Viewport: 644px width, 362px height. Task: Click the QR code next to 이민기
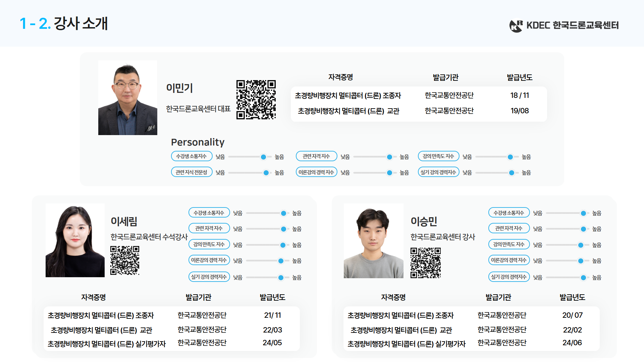click(x=256, y=100)
